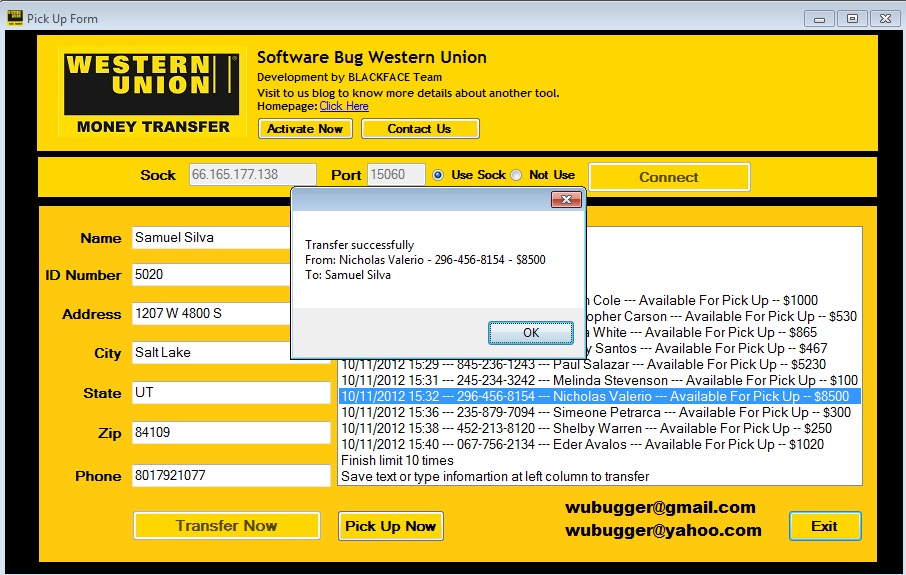Focus the Port field showing 15060
The width and height of the screenshot is (906, 575).
[396, 175]
